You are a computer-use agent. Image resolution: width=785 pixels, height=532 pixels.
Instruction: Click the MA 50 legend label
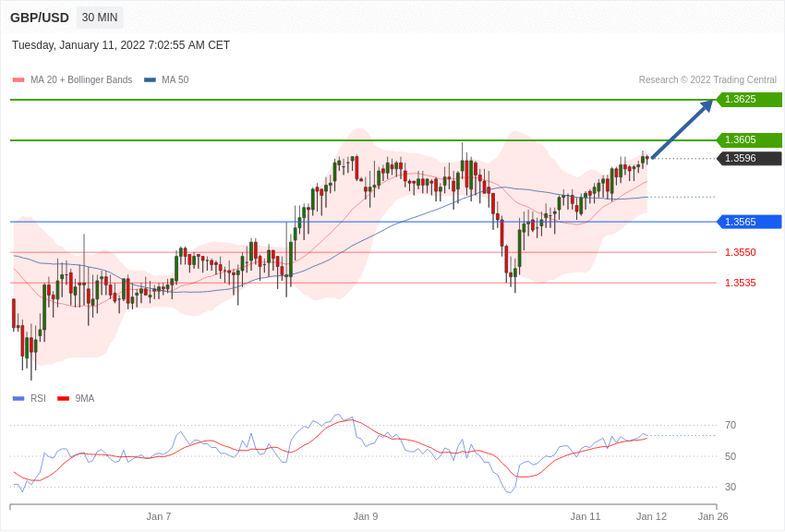pyautogui.click(x=175, y=79)
